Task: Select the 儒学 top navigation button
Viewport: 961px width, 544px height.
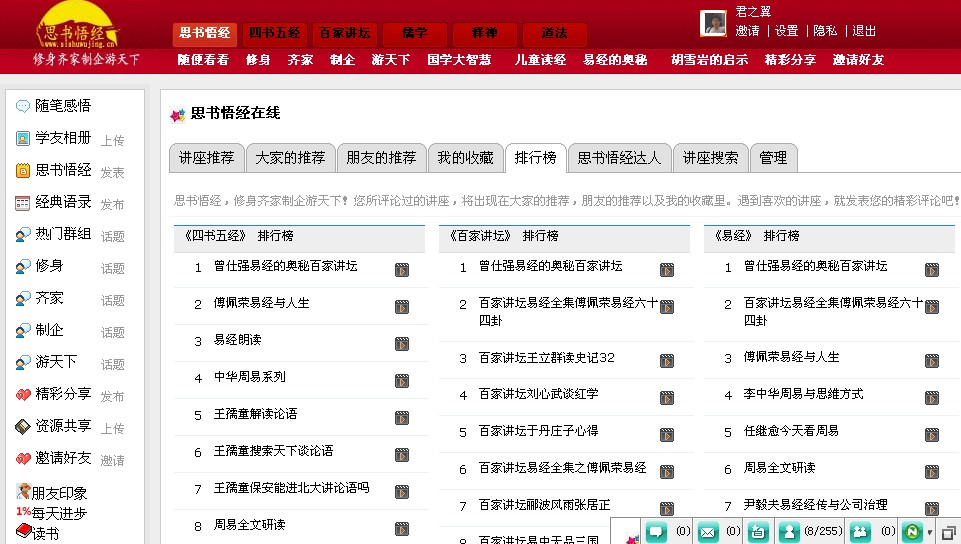Action: tap(414, 33)
